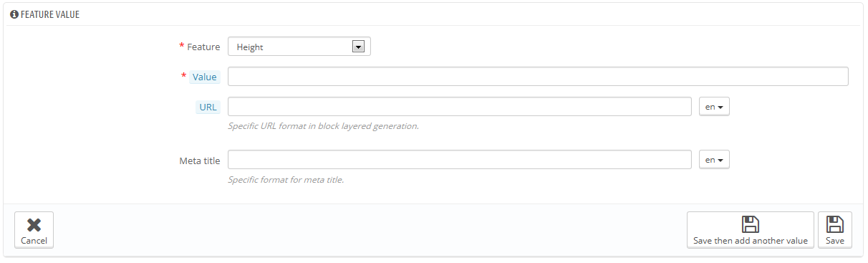The height and width of the screenshot is (263, 868).
Task: Click the Meta title field label
Action: tap(199, 161)
